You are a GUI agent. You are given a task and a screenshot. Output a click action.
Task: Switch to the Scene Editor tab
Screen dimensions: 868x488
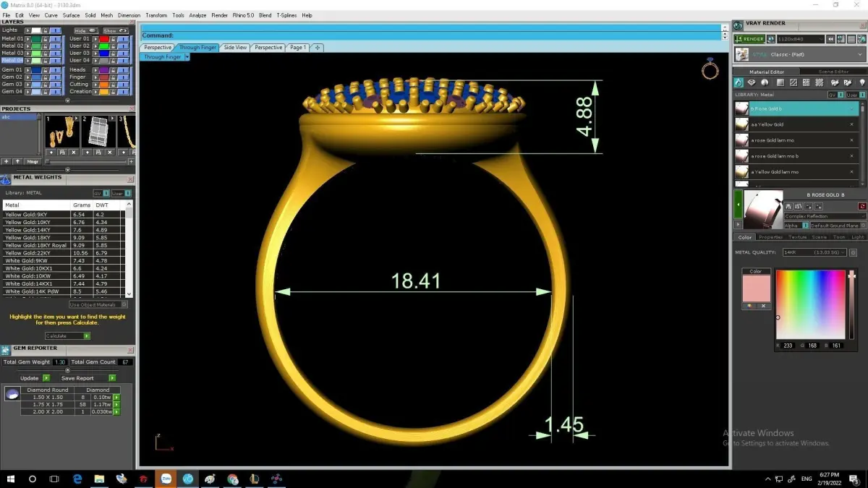click(833, 72)
